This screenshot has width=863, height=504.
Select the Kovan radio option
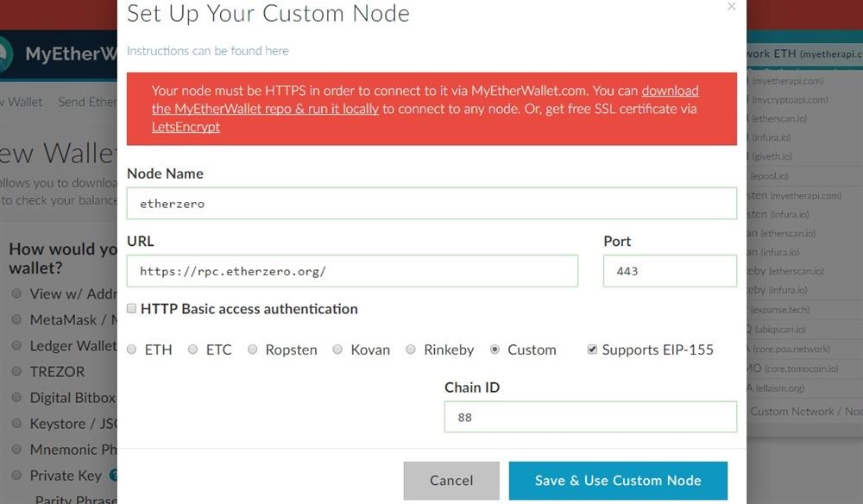(x=337, y=350)
